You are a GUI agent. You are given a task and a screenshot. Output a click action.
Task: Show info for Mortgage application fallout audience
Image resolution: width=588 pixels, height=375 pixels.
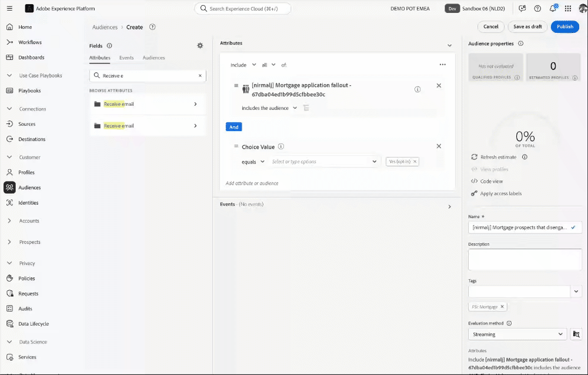point(417,89)
